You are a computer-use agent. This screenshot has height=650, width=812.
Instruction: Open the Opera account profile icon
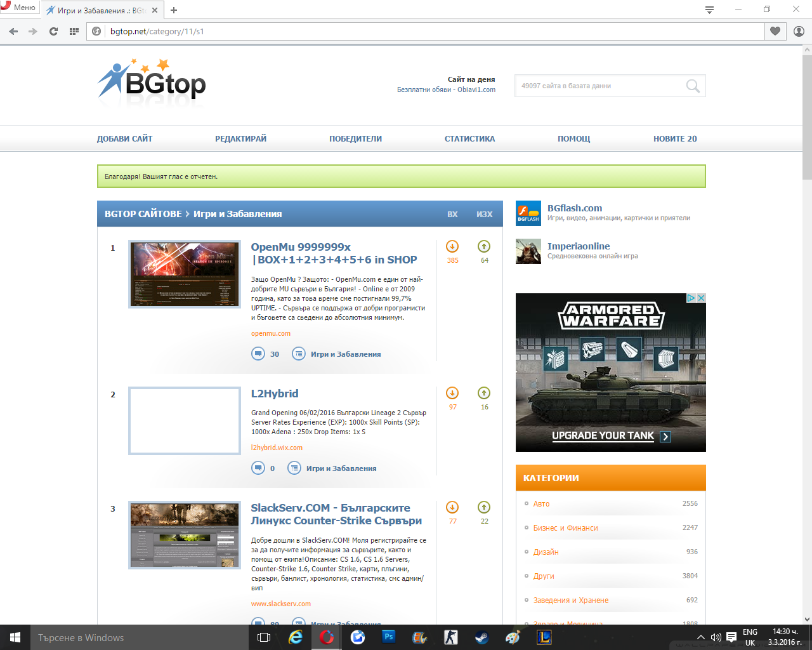click(799, 31)
